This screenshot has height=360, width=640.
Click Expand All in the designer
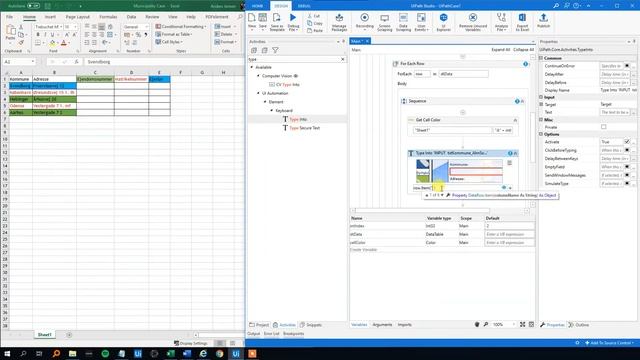[500, 50]
